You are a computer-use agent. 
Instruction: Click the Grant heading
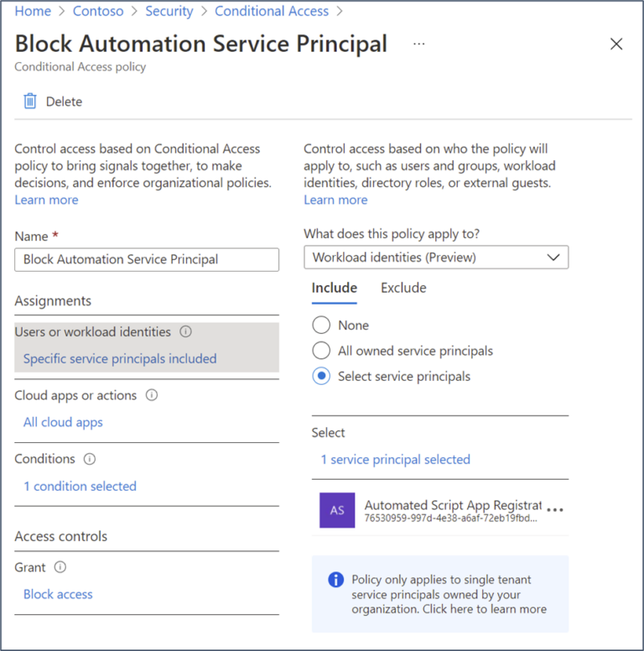coord(30,567)
